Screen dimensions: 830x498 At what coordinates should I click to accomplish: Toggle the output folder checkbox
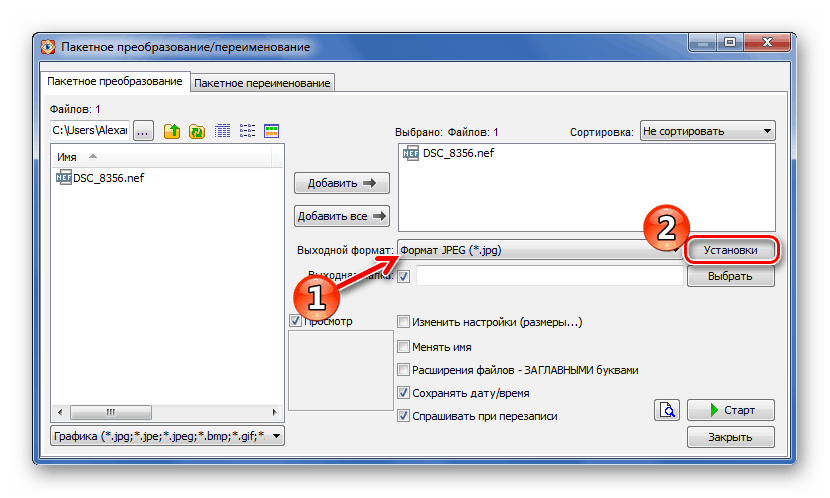click(404, 276)
